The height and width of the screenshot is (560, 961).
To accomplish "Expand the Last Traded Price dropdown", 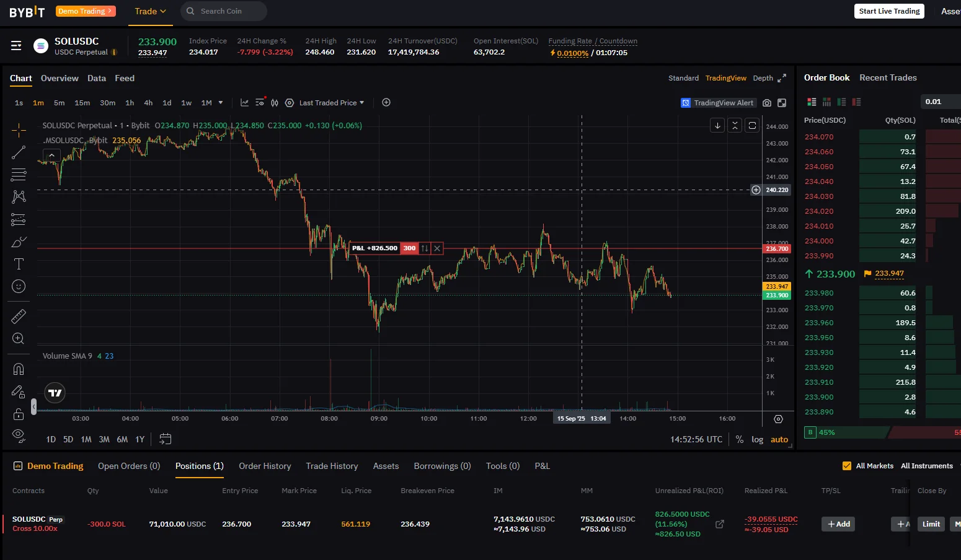I will (x=332, y=103).
